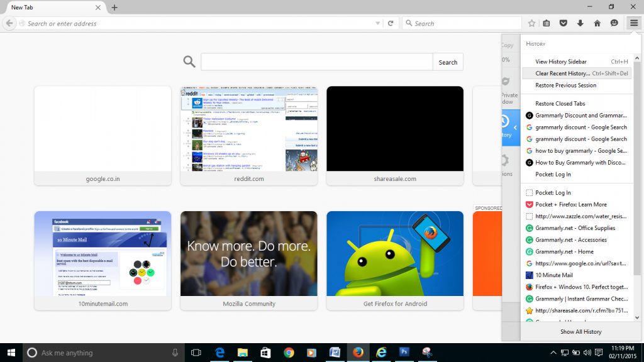The height and width of the screenshot is (362, 644).
Task: Open the google.co.in/url history entry
Action: tap(577, 263)
